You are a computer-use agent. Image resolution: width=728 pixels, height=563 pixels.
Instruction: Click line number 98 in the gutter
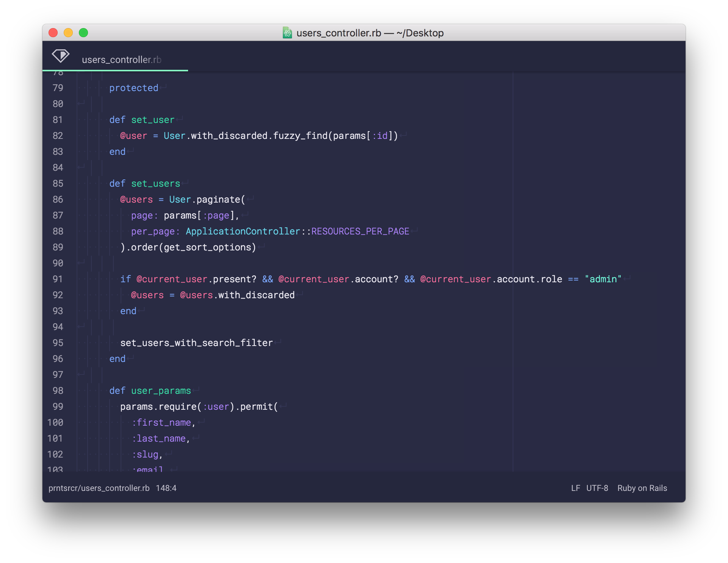pos(58,391)
